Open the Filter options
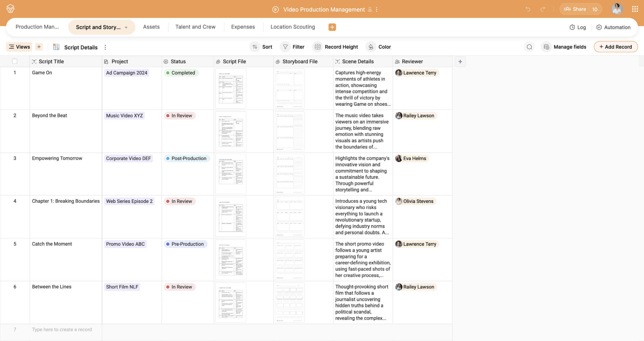The width and height of the screenshot is (644, 341). pyautogui.click(x=293, y=47)
